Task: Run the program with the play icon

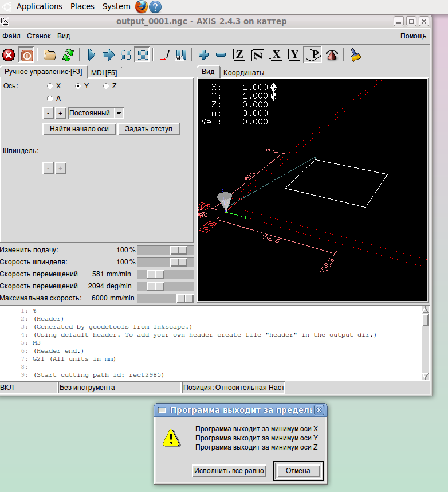Action: click(91, 55)
